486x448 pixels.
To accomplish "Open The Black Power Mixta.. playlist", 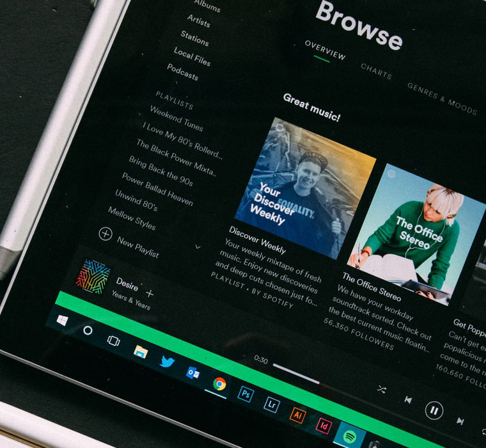I will click(x=176, y=157).
